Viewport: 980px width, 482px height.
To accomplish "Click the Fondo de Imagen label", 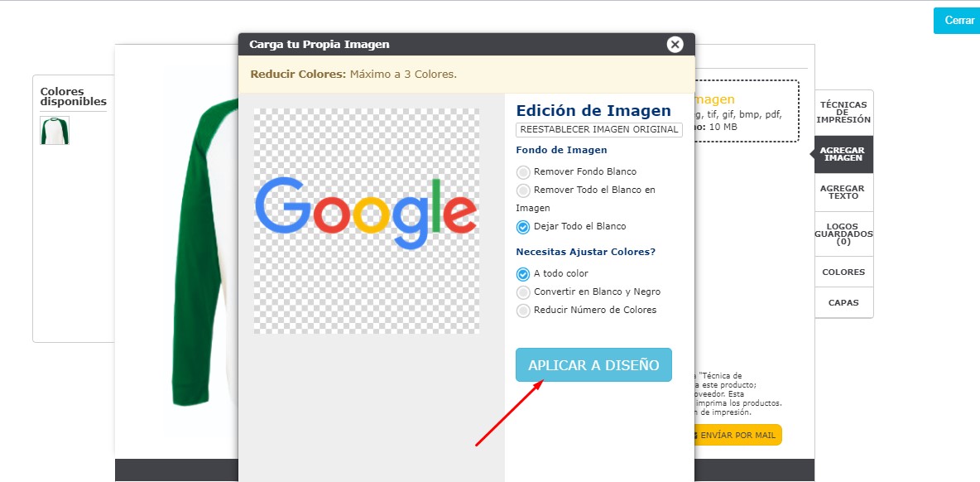I will [561, 150].
